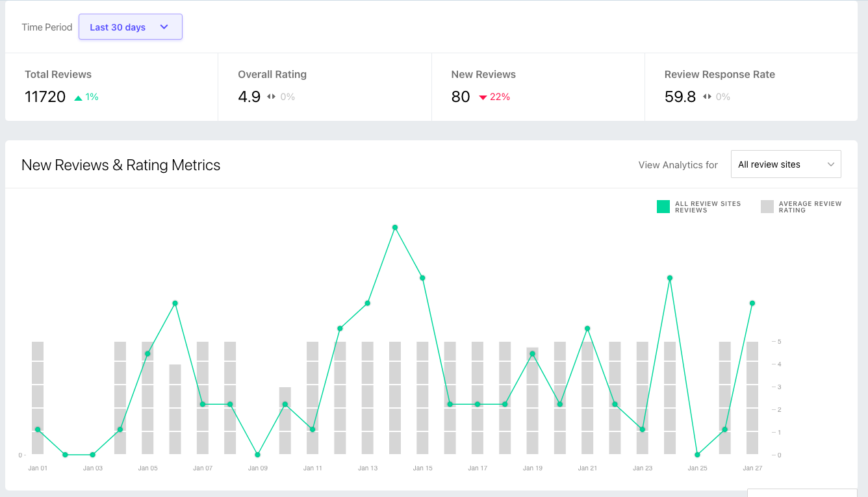Image resolution: width=868 pixels, height=497 pixels.
Task: Click the gray Average Review Rating legend swatch
Action: click(767, 207)
